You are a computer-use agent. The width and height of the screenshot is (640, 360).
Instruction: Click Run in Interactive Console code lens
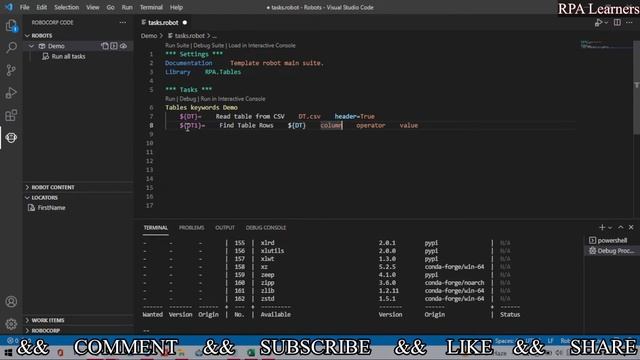click(x=233, y=99)
